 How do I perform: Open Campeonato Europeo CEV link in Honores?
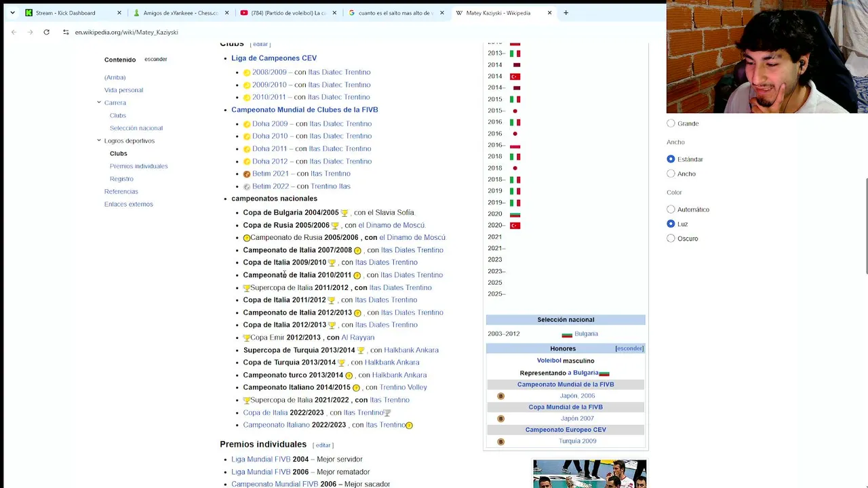566,430
